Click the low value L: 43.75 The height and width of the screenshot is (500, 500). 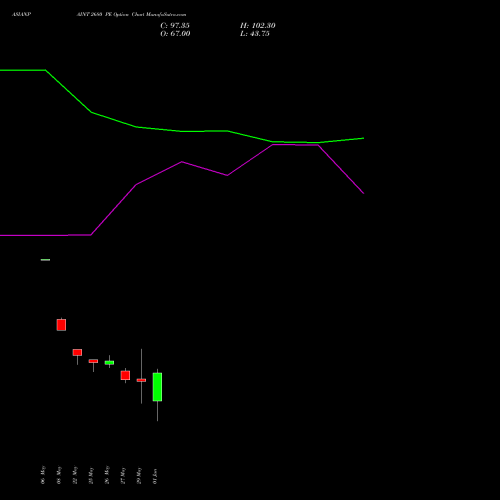point(255,34)
